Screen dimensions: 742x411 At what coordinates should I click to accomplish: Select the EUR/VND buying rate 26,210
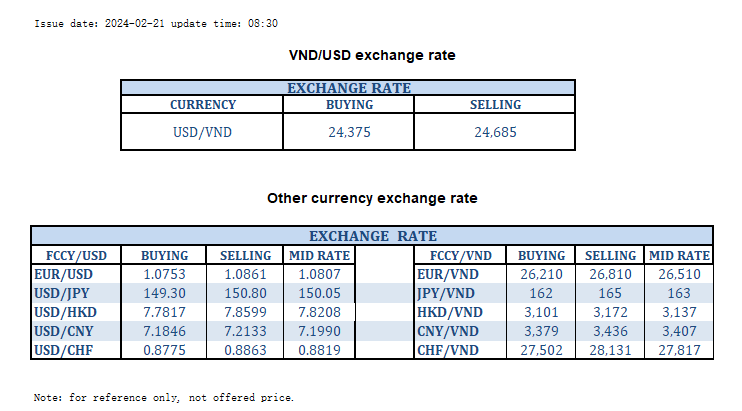pos(542,274)
